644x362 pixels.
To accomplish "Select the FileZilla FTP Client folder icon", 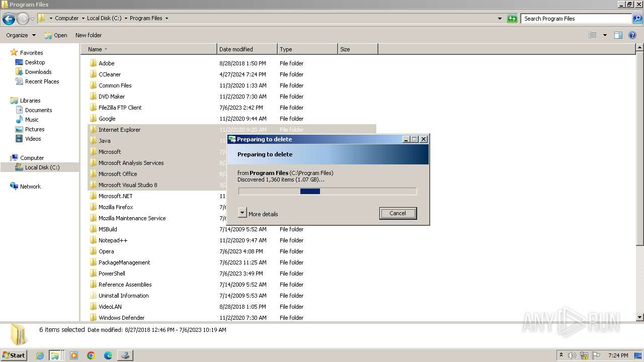I will 93,108.
